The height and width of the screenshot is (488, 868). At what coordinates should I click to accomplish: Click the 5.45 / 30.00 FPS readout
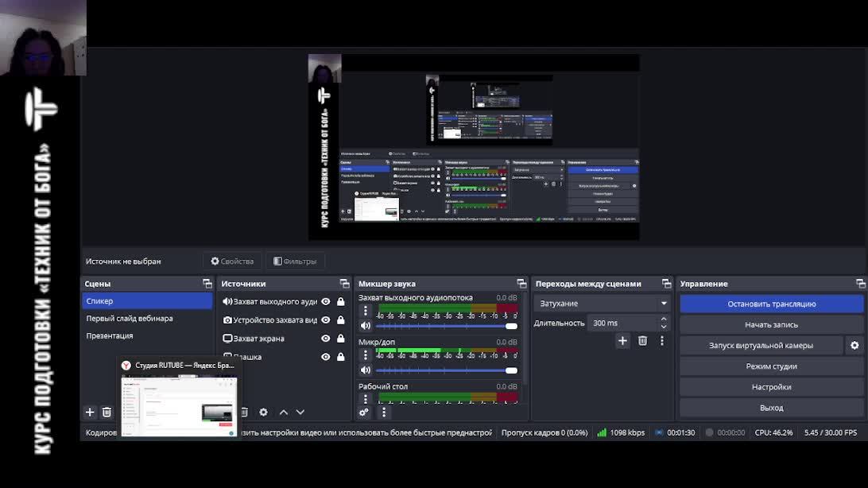click(x=831, y=432)
